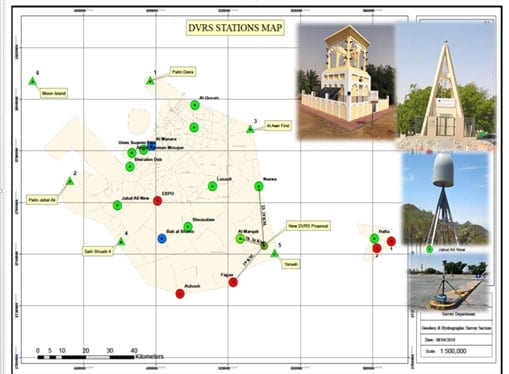
Task: Click the DVRS STATIONS MAP title box
Action: point(235,28)
